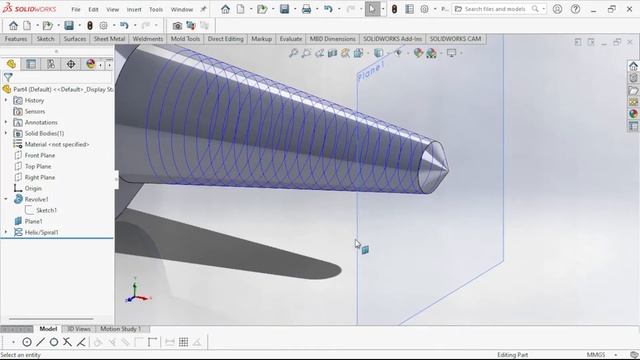This screenshot has width=640, height=360.
Task: Open the File Properties icon in the title bar
Action: 409,9
